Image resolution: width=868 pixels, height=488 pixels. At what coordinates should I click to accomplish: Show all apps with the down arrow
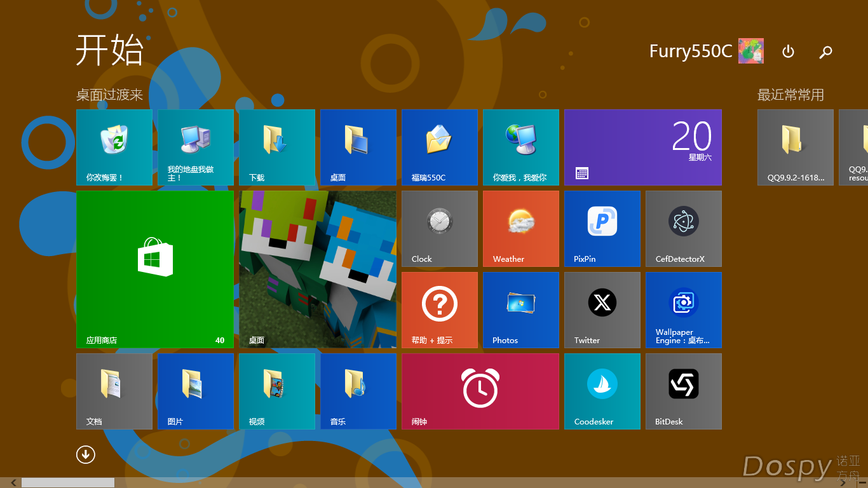86,454
